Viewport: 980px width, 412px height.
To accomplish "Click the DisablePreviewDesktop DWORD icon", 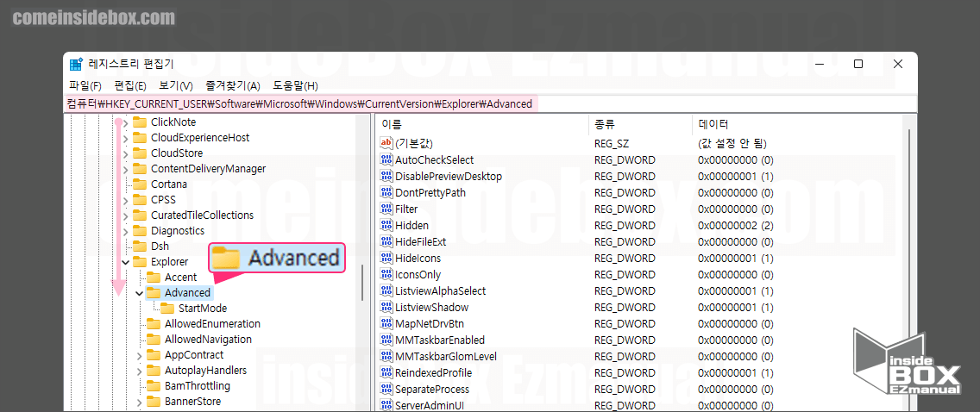I will [x=386, y=176].
